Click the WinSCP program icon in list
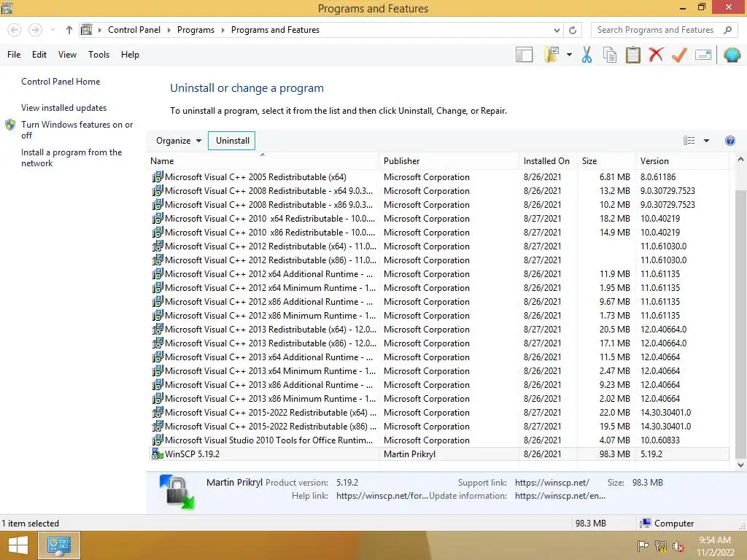Image resolution: width=747 pixels, height=560 pixels. pos(158,454)
